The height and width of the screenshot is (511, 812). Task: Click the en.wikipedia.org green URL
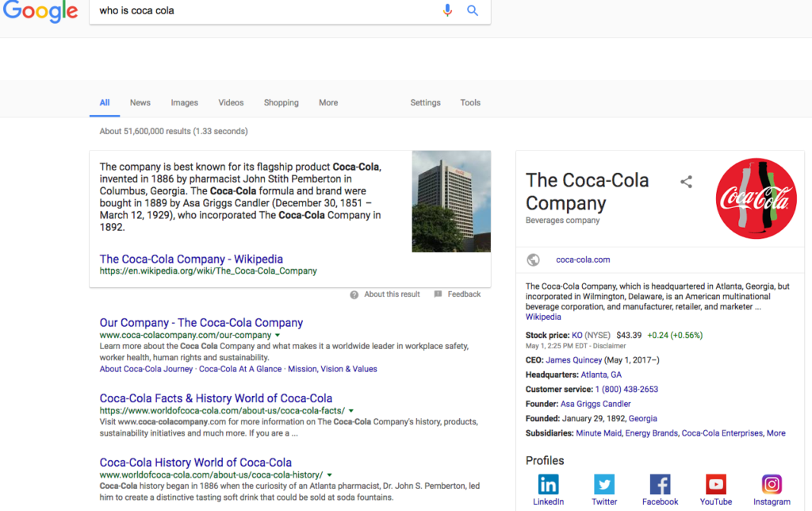click(x=209, y=271)
